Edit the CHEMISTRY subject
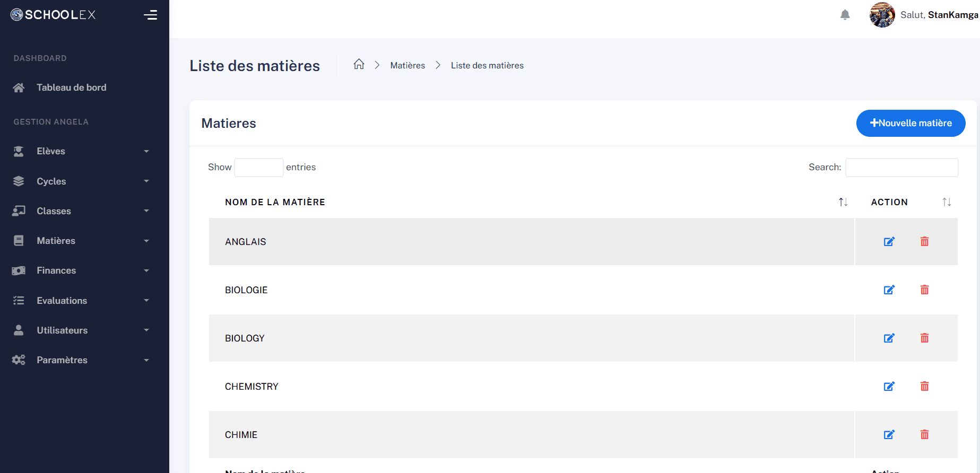Viewport: 980px width, 473px height. (889, 387)
